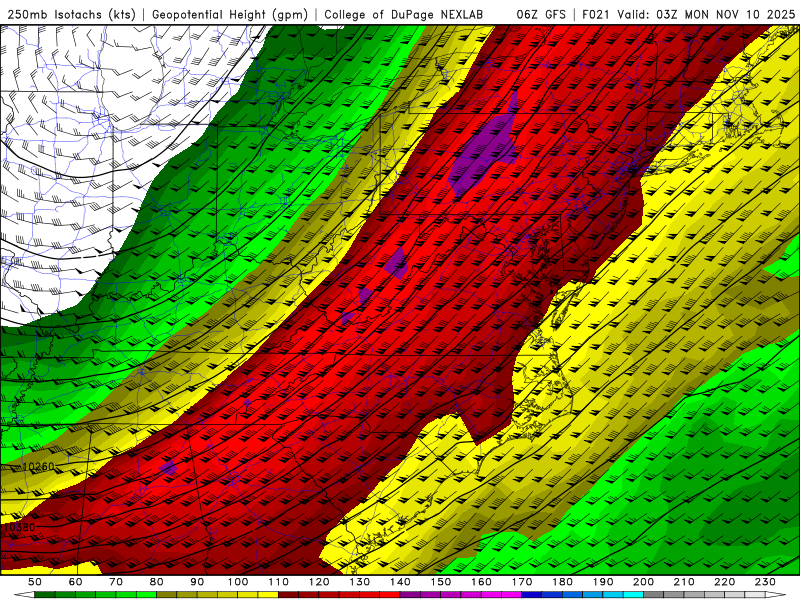This screenshot has width=800, height=600.
Task: Click the magenta swatch just before 170
Action: (511, 595)
